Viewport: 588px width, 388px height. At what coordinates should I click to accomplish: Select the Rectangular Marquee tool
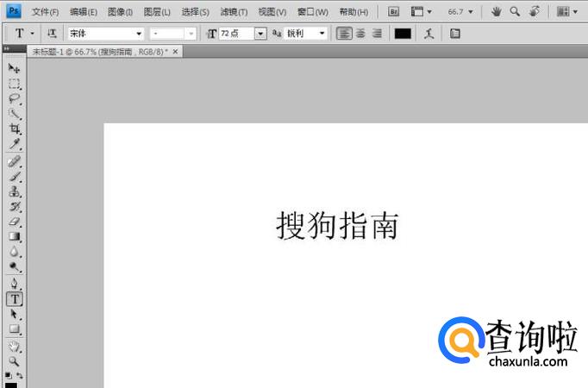[15, 84]
